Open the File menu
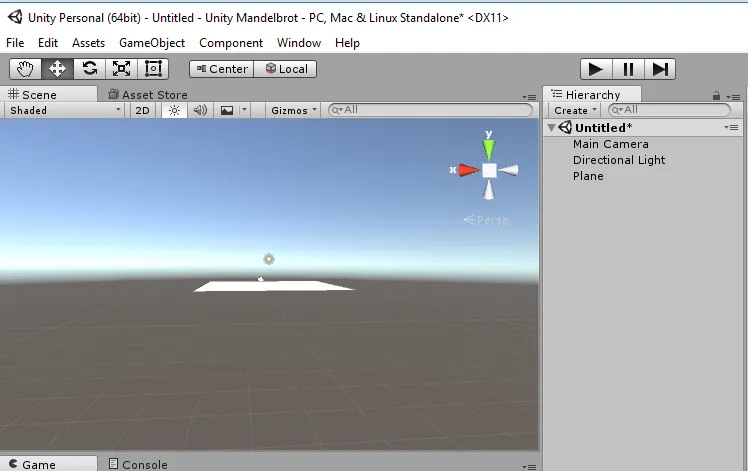748x471 pixels. 15,43
